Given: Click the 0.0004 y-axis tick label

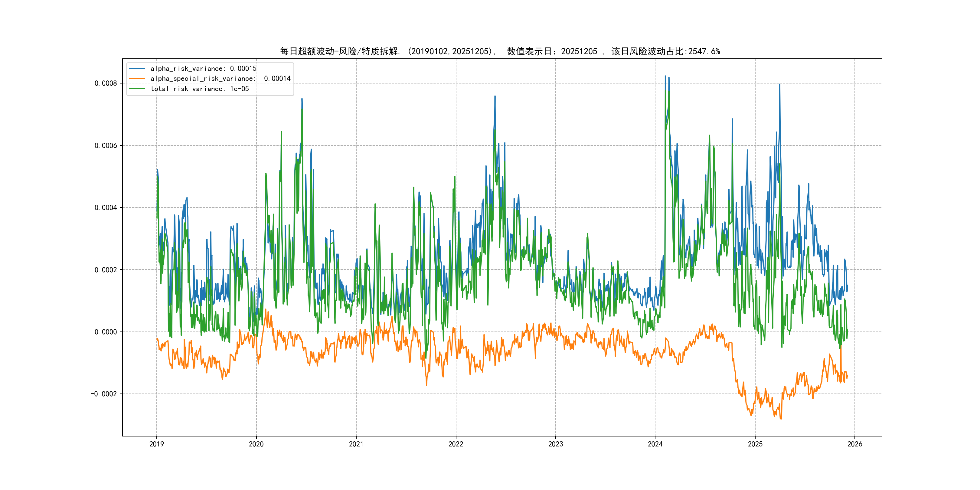Looking at the screenshot, I should [106, 207].
